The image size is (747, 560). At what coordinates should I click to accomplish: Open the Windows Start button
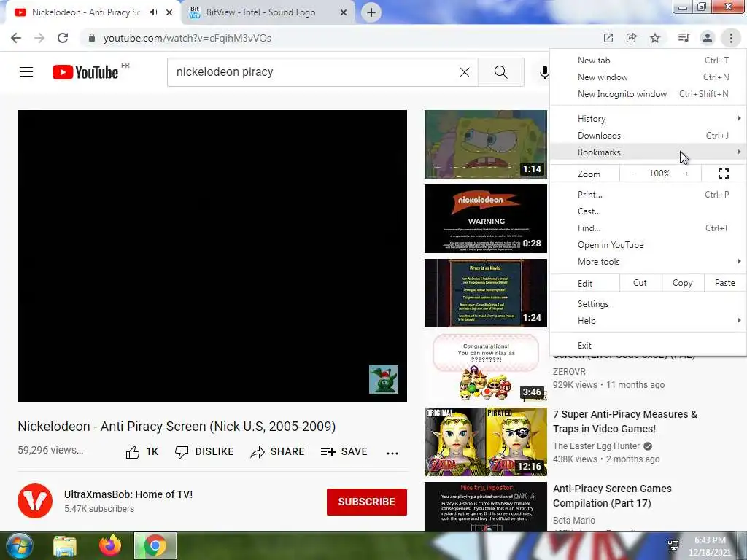(19, 545)
